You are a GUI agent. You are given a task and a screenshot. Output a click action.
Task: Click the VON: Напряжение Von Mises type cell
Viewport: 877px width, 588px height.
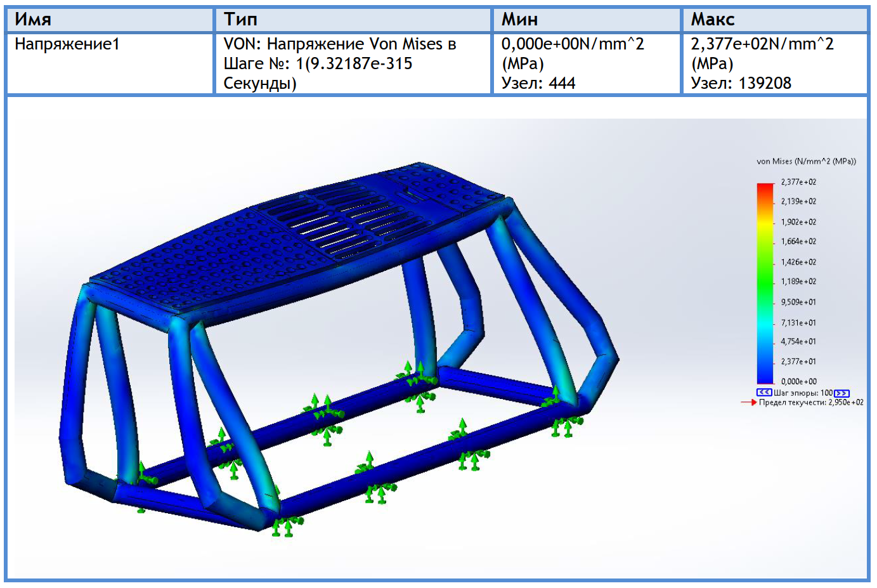(x=354, y=63)
